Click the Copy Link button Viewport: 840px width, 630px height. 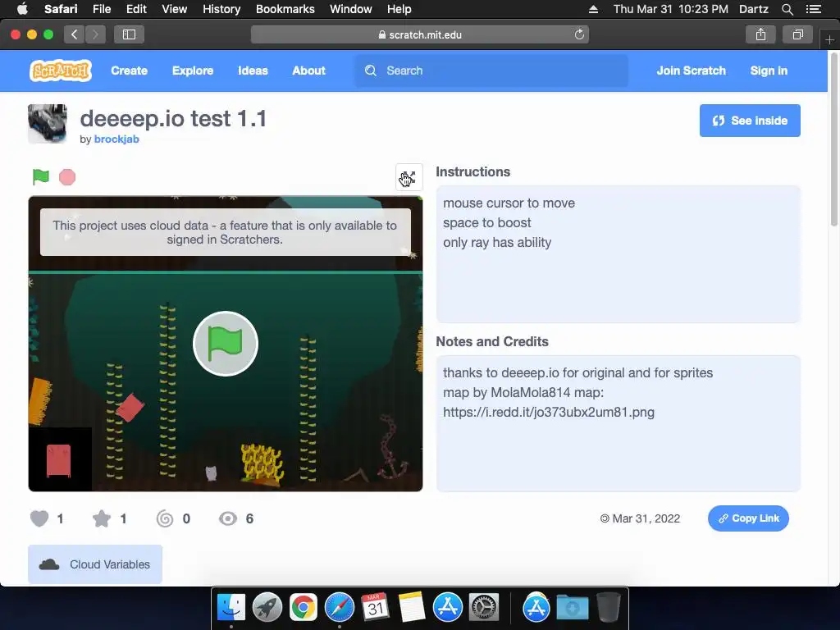point(748,518)
